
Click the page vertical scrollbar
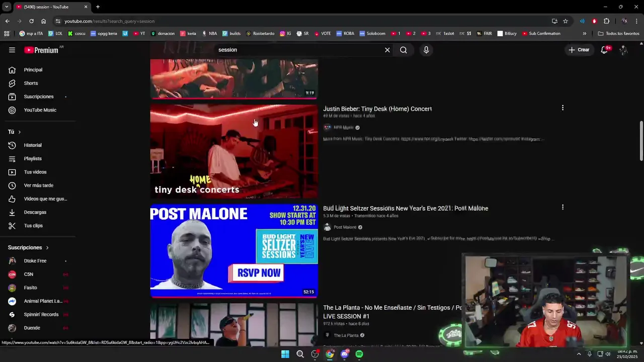[641, 141]
